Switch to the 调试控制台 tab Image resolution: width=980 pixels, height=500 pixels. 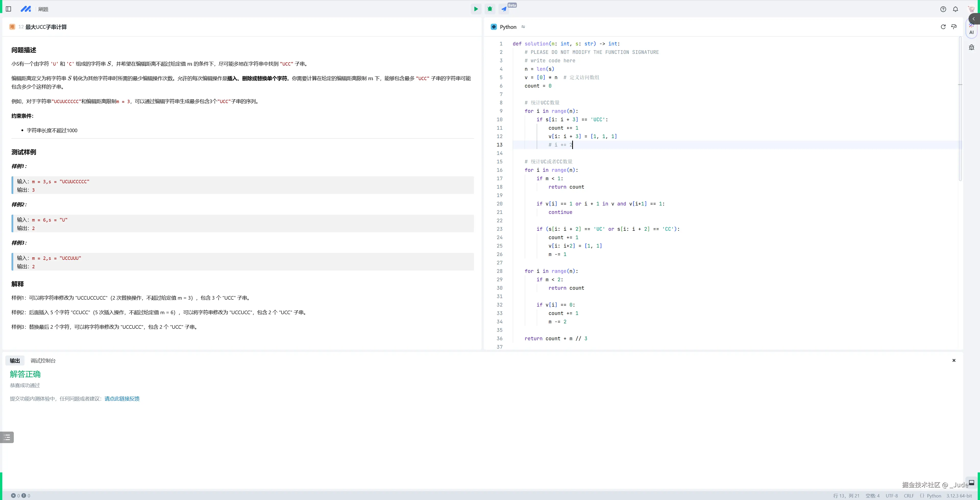43,361
